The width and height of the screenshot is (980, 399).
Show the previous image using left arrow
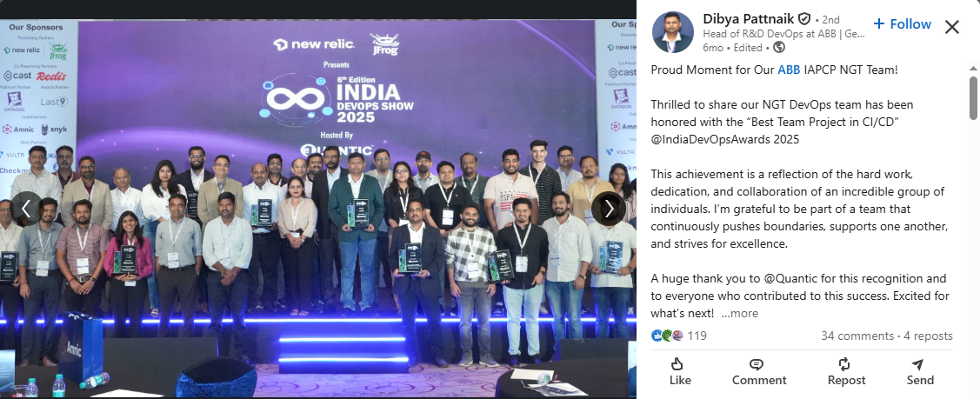[26, 209]
